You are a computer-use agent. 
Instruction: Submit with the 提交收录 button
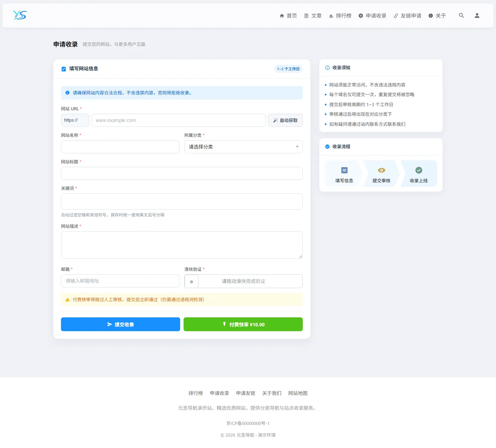point(121,324)
